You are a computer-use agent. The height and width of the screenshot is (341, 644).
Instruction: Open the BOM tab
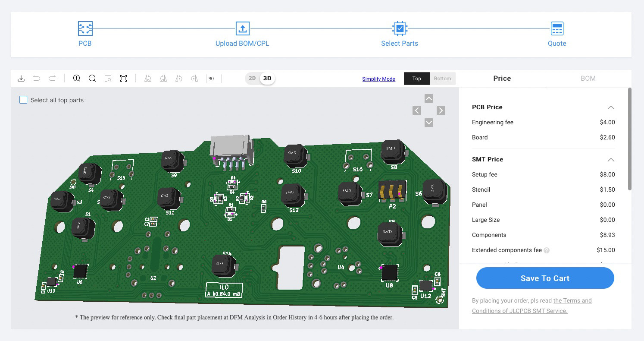click(x=588, y=79)
